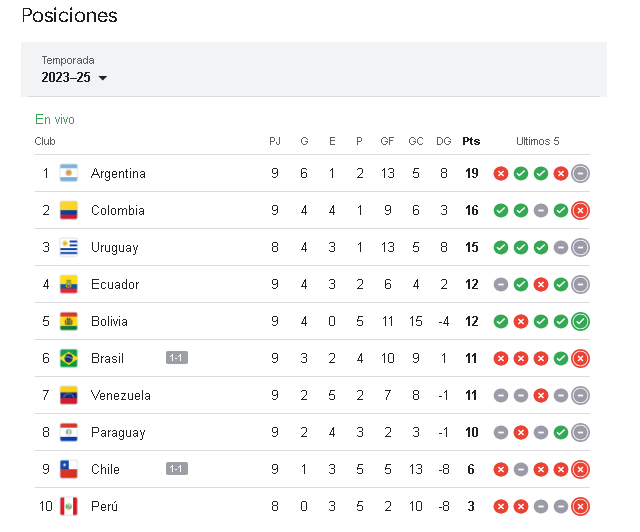Click the En vivo live indicator
Image resolution: width=640 pixels, height=532 pixels.
pyautogui.click(x=55, y=119)
